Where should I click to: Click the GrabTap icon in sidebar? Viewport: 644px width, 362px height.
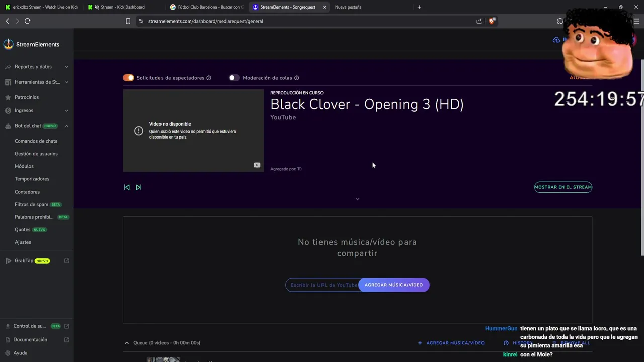(x=8, y=261)
